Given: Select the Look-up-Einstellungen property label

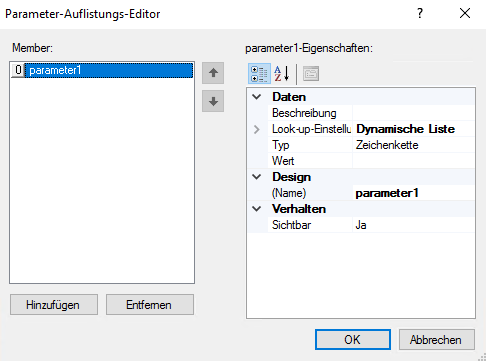Looking at the screenshot, I should click(x=311, y=129).
